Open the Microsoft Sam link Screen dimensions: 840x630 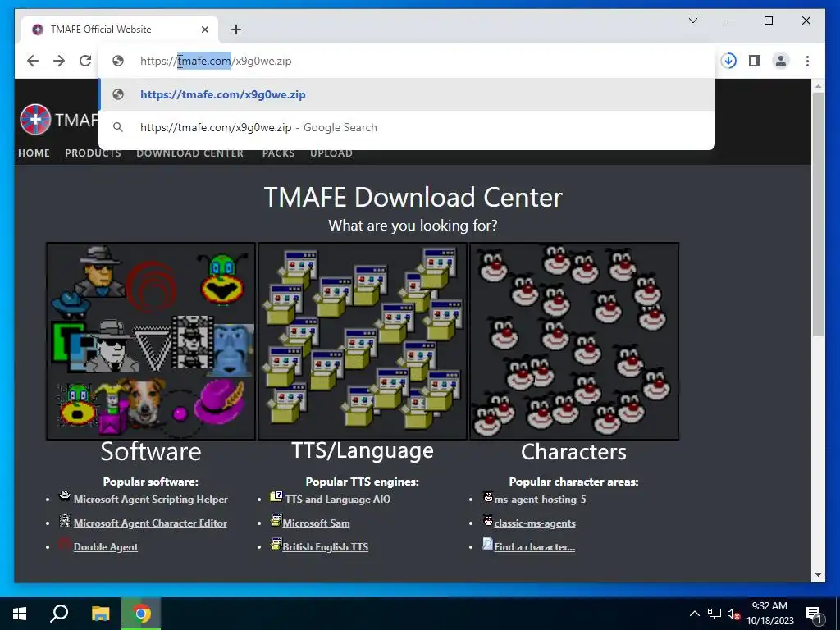316,523
